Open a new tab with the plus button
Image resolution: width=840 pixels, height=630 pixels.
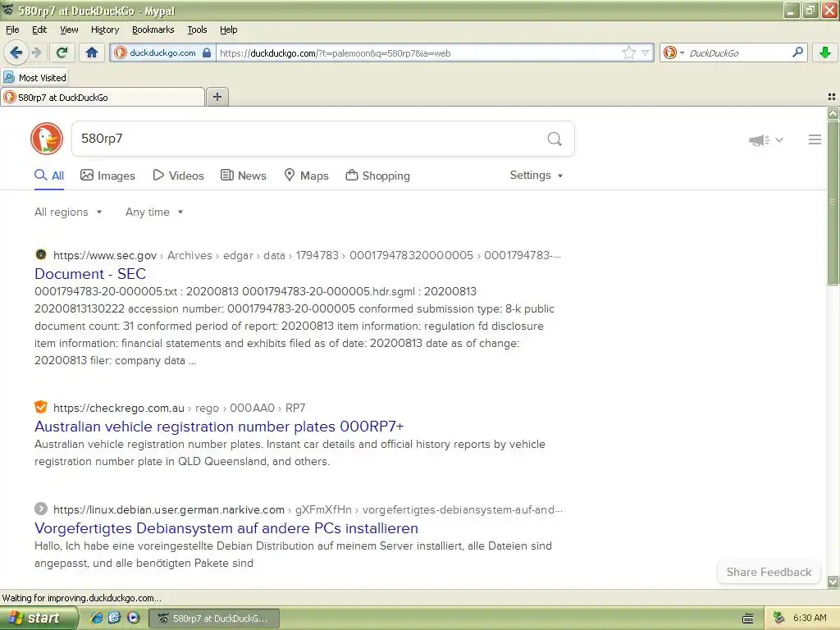click(217, 97)
